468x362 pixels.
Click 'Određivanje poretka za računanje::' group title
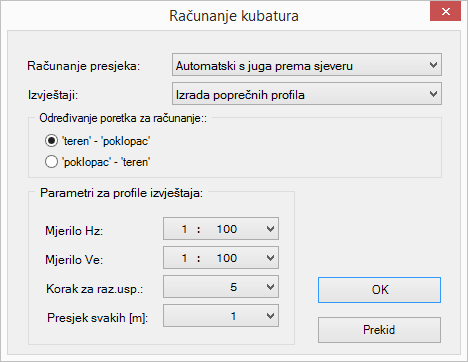pyautogui.click(x=123, y=118)
